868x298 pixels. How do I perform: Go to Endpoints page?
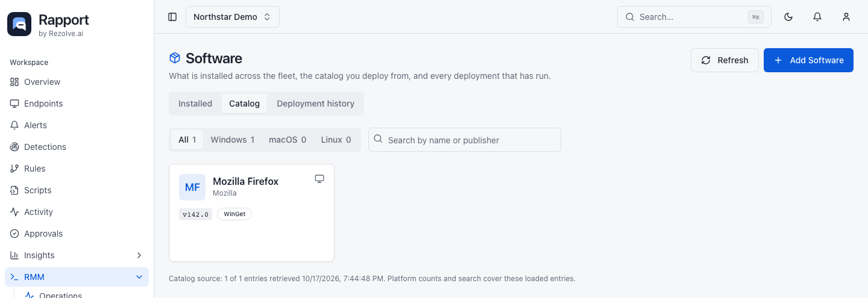77,104
